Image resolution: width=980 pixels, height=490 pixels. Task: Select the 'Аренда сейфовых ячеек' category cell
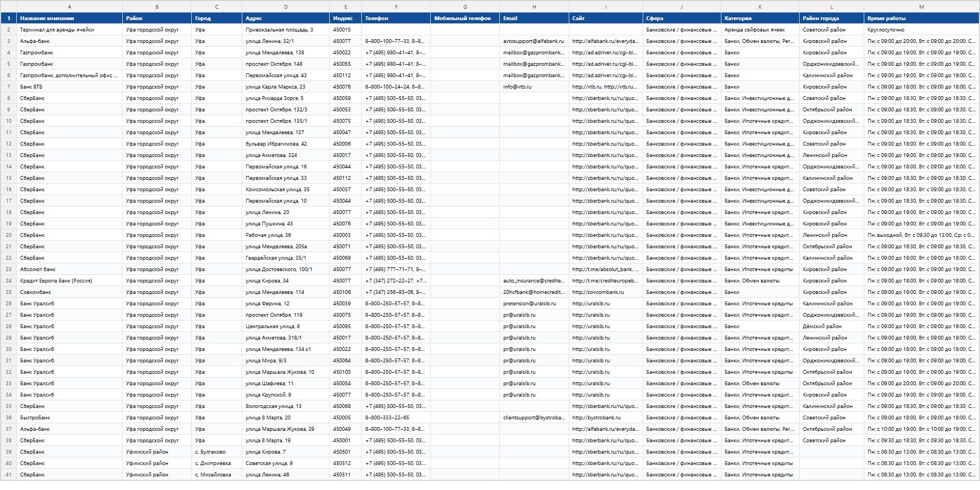760,30
